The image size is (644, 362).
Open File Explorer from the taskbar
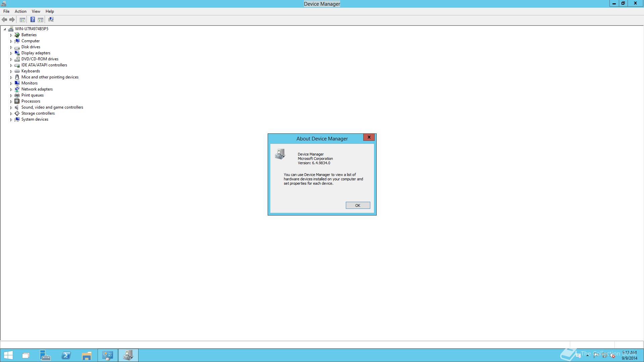click(x=87, y=355)
